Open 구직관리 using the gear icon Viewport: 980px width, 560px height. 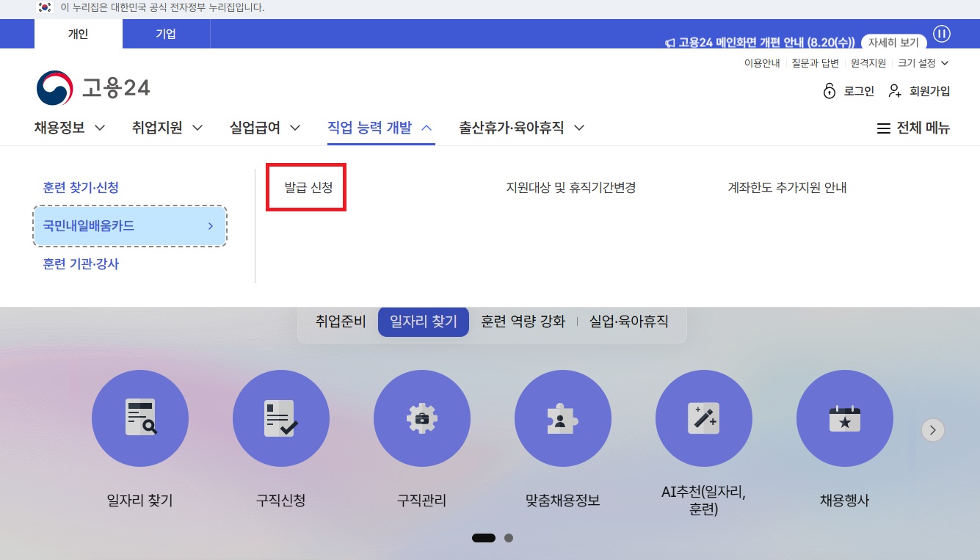(x=422, y=418)
